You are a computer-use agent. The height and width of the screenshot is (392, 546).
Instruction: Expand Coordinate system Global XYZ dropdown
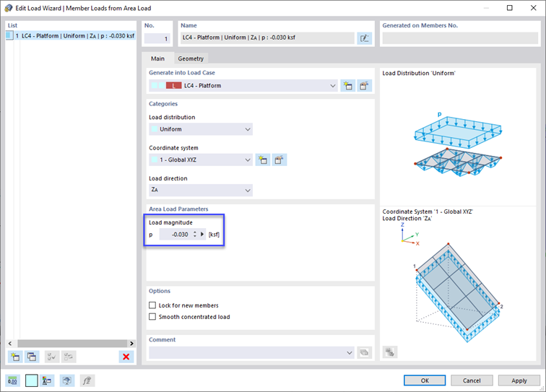click(x=201, y=160)
